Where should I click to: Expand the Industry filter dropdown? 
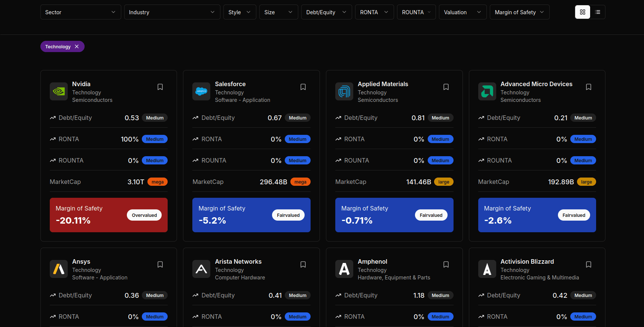coord(172,12)
